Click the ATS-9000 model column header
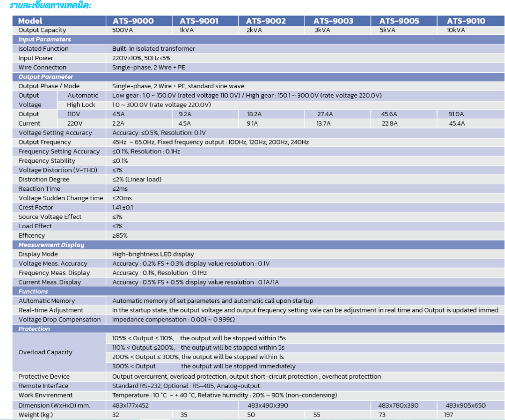 133,21
